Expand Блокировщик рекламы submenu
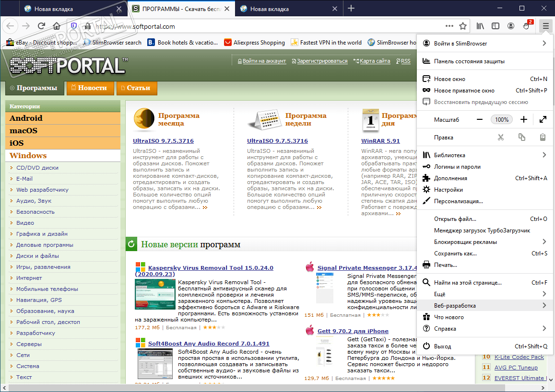Viewport: 555px width, 392px height. pos(484,242)
